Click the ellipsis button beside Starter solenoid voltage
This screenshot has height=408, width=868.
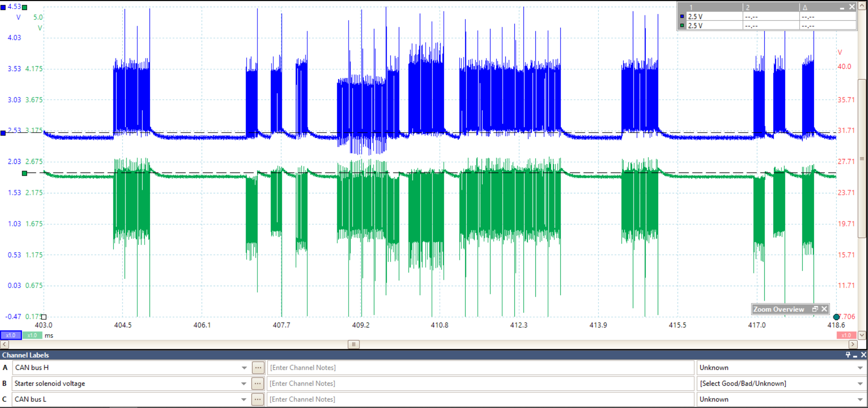(x=257, y=384)
